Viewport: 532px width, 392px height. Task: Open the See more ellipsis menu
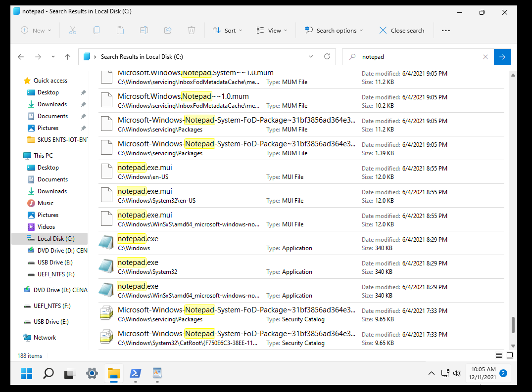(446, 31)
